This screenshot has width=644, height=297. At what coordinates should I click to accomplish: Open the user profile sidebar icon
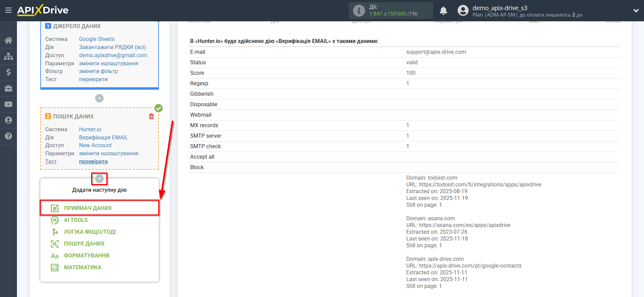pyautogui.click(x=8, y=120)
